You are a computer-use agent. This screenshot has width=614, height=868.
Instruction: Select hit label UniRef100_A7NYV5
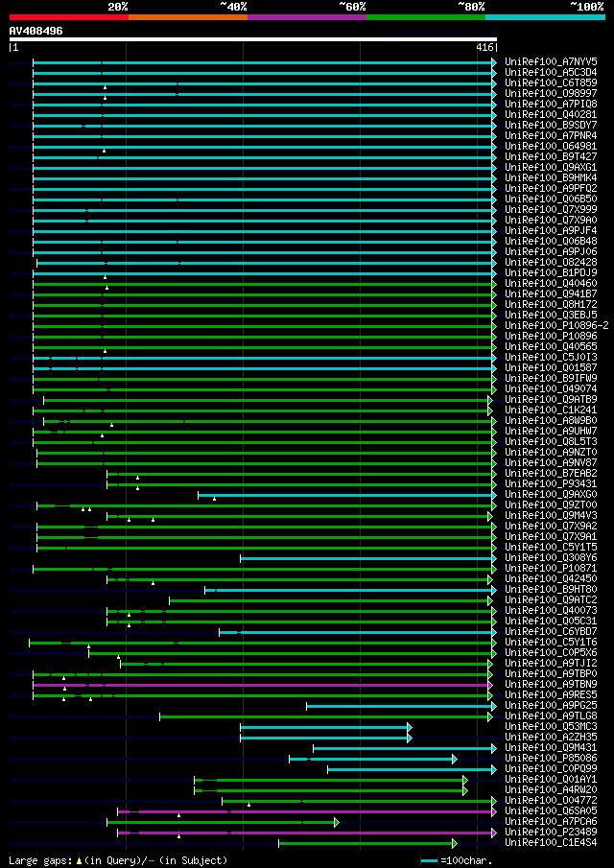coord(551,61)
